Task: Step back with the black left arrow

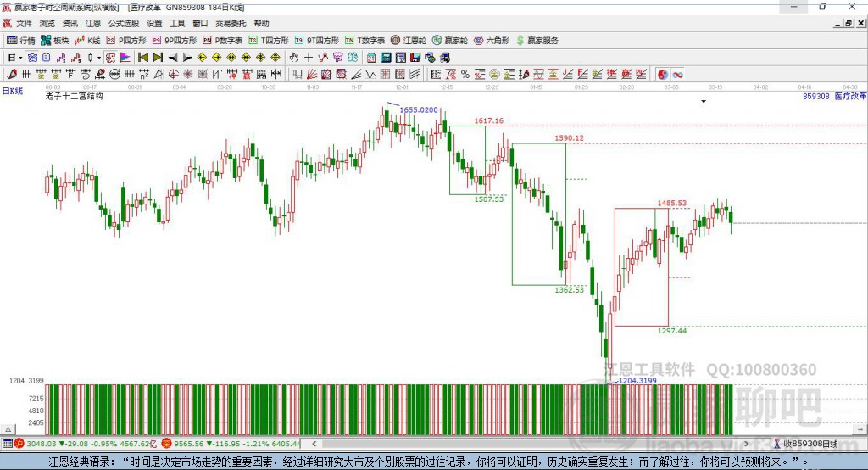Action: tap(173, 58)
